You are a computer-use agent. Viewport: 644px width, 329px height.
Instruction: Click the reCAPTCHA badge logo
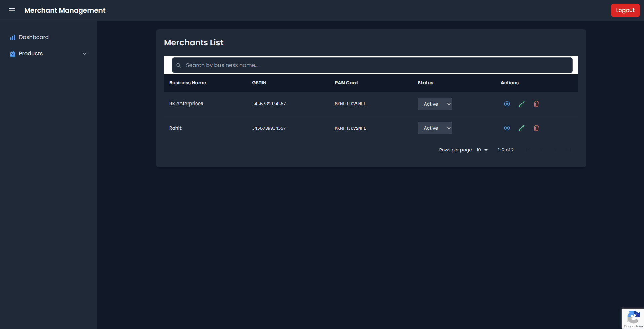tap(633, 317)
